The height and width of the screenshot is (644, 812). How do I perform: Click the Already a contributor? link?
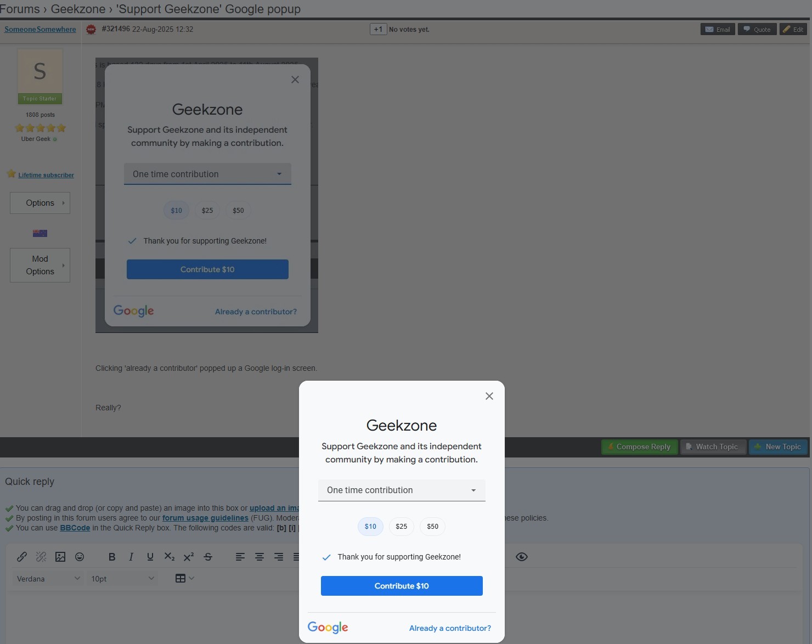[x=450, y=628]
